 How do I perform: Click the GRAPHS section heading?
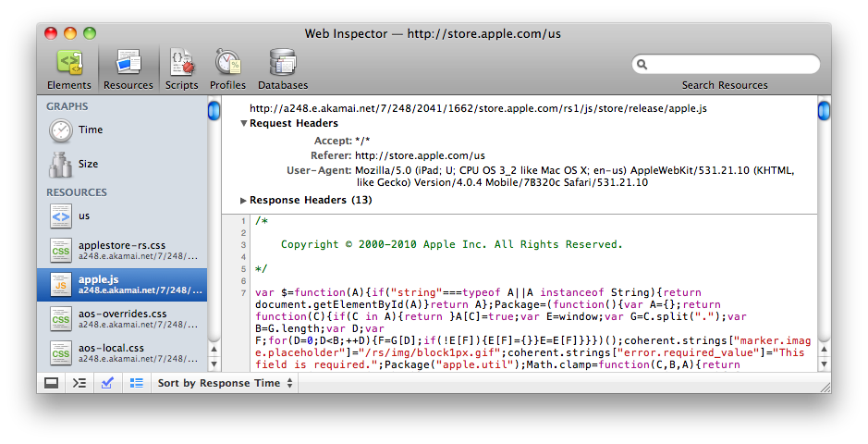[x=67, y=106]
